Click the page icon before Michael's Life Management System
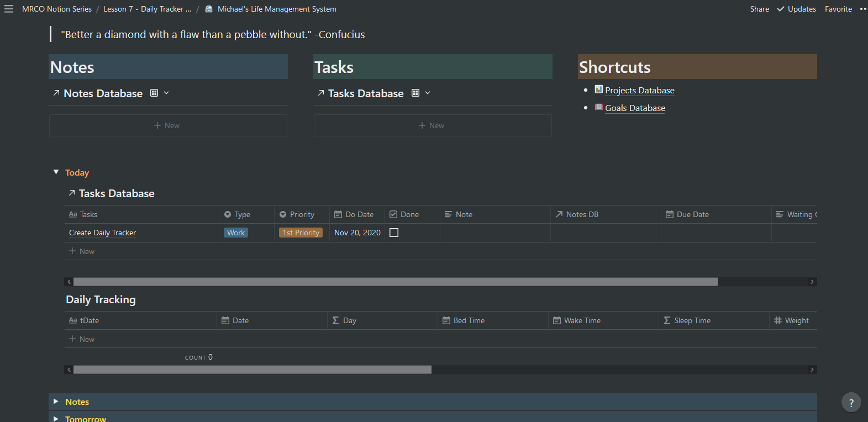 (x=209, y=9)
